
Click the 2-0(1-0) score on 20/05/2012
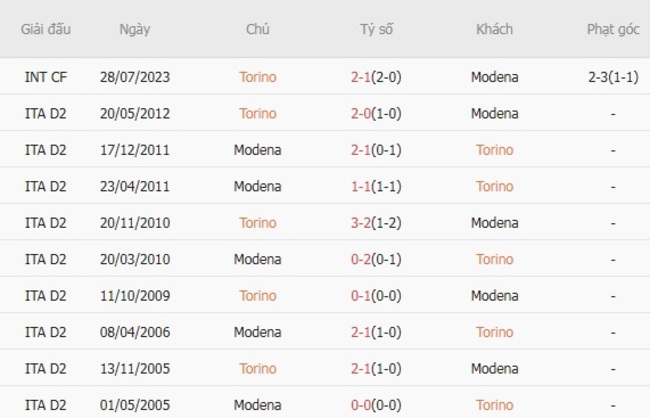pyautogui.click(x=376, y=113)
